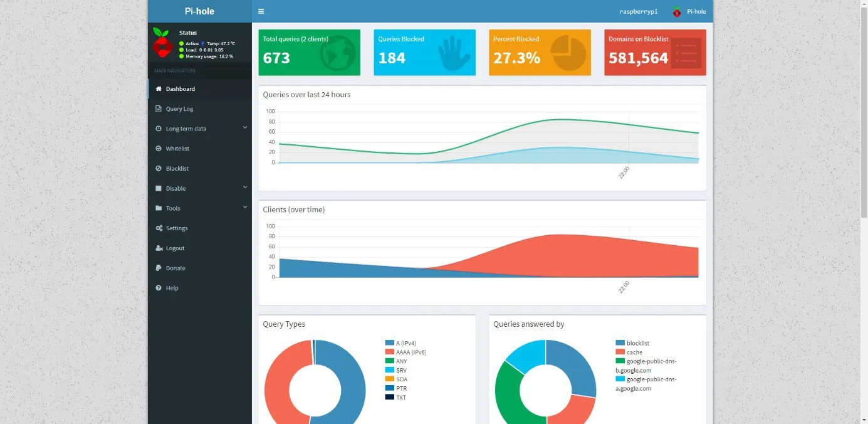Open the Donate menu item
The image size is (868, 424).
tap(200, 268)
